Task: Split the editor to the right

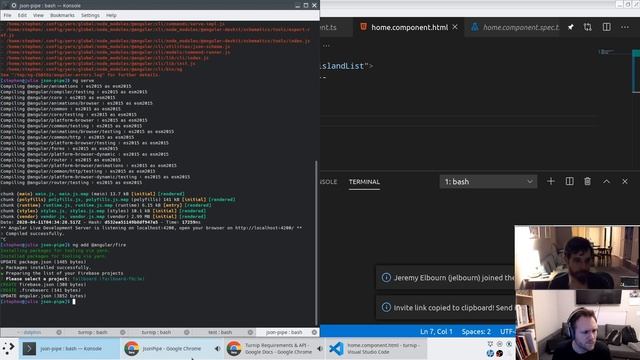Action: tap(607, 27)
